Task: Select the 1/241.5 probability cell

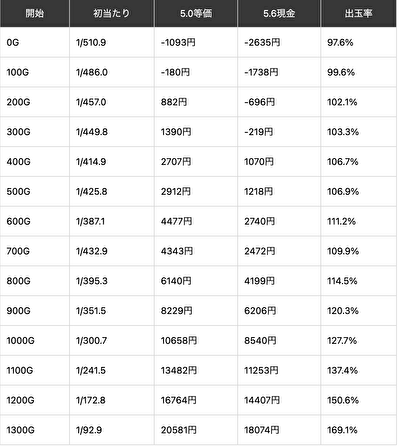Action: (x=112, y=370)
